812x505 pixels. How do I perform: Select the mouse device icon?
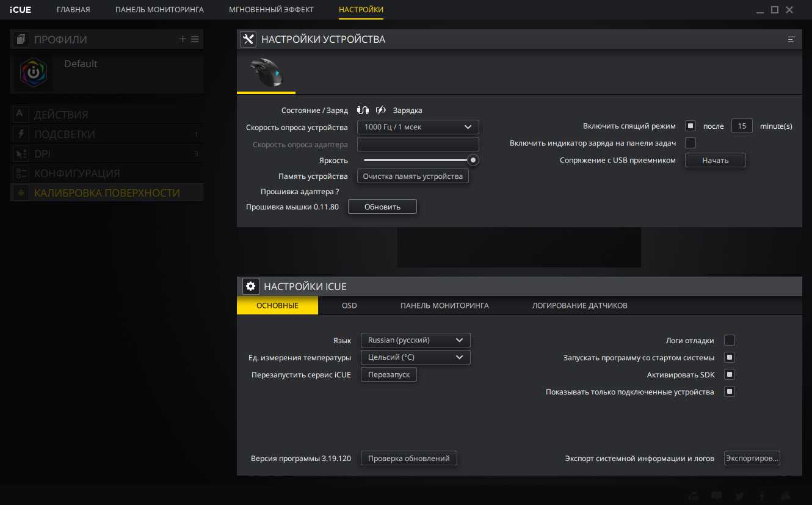[x=266, y=73]
